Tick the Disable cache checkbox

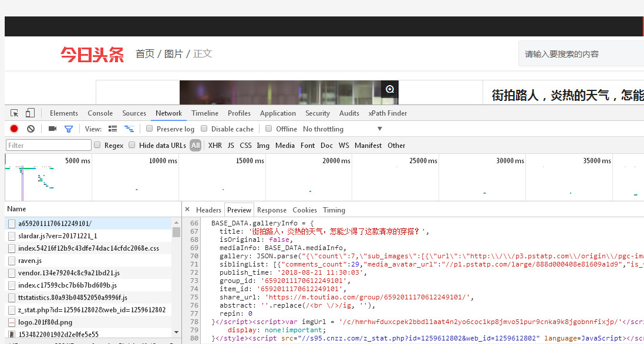click(204, 129)
